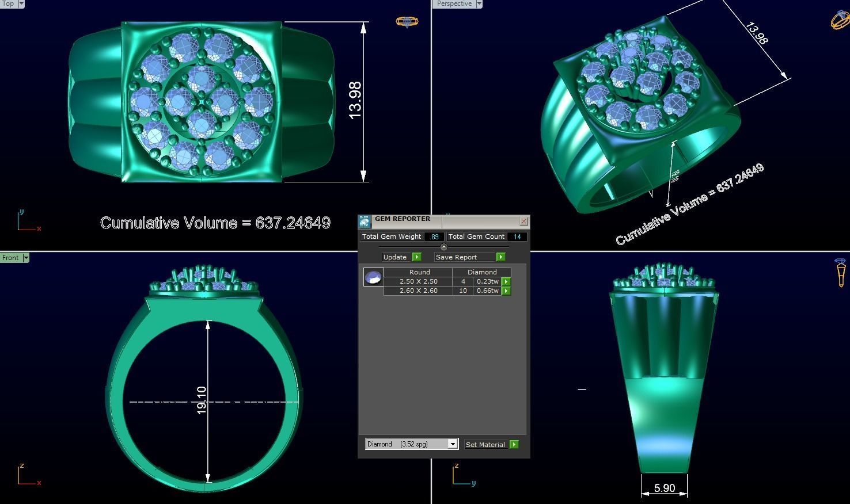This screenshot has width=850, height=504.
Task: Click the Set Material label button
Action: 485,445
